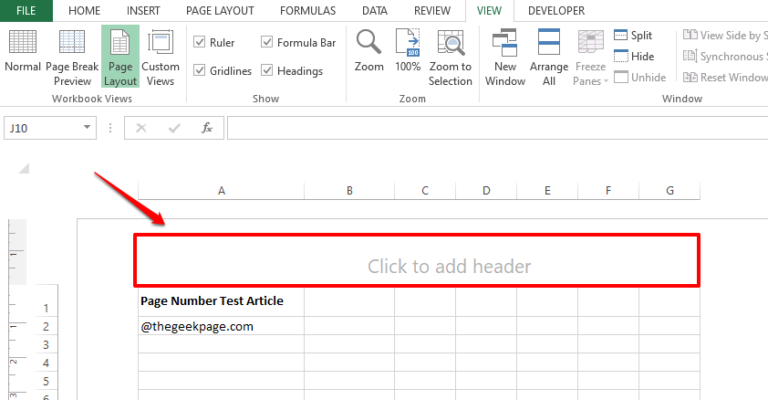Screen dimensions: 768x400
Task: Switch to the PAGE LAYOUT tab
Action: point(220,11)
